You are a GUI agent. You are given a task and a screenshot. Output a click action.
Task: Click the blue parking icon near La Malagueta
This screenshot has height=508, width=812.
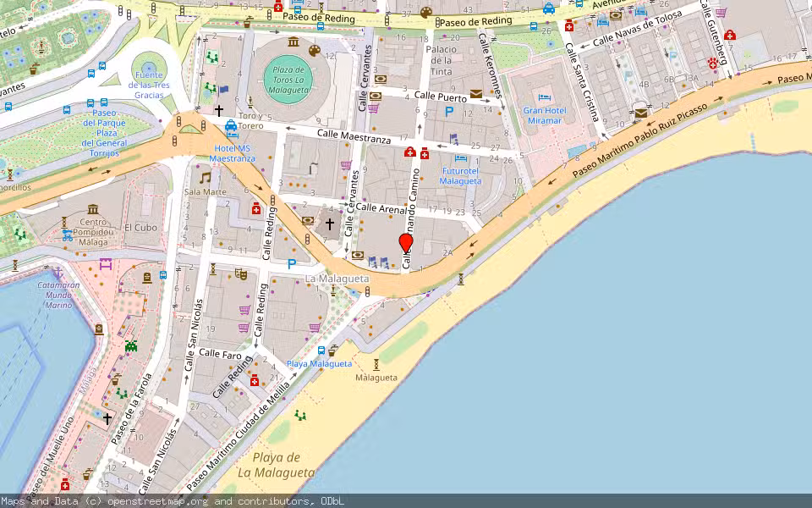click(290, 264)
